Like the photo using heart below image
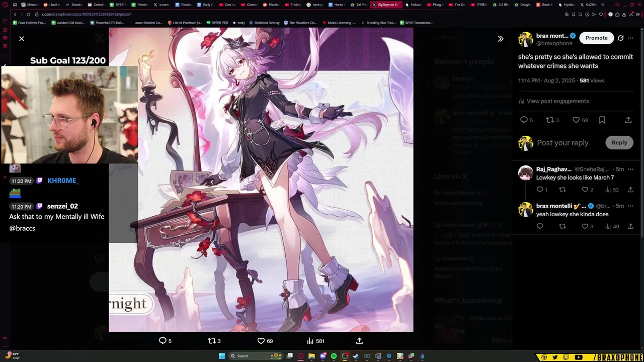This screenshot has height=362, width=644. tap(261, 341)
